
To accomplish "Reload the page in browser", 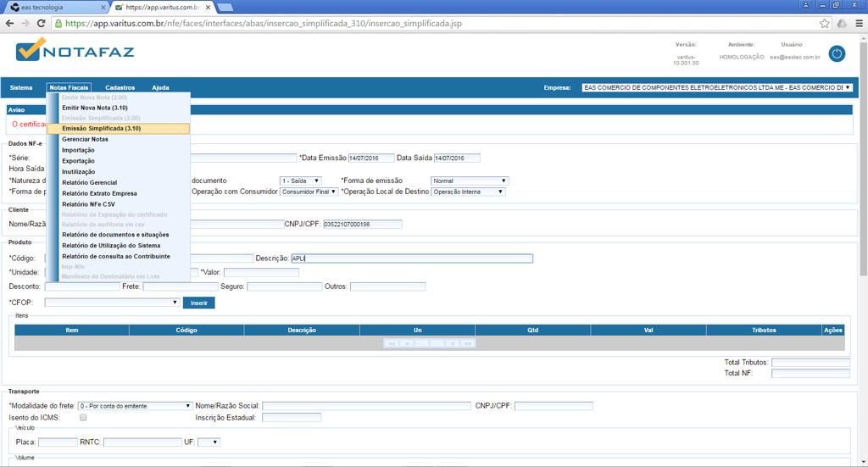I will click(41, 24).
